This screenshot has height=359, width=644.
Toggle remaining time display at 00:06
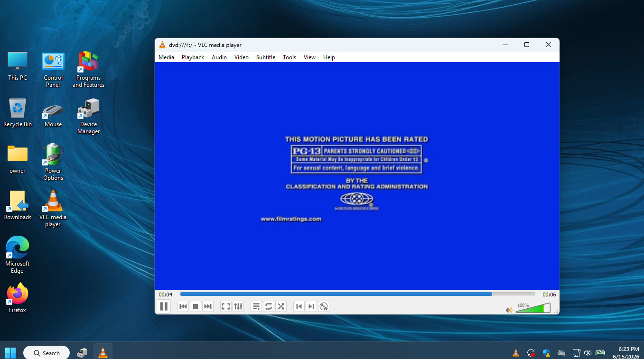[549, 295]
